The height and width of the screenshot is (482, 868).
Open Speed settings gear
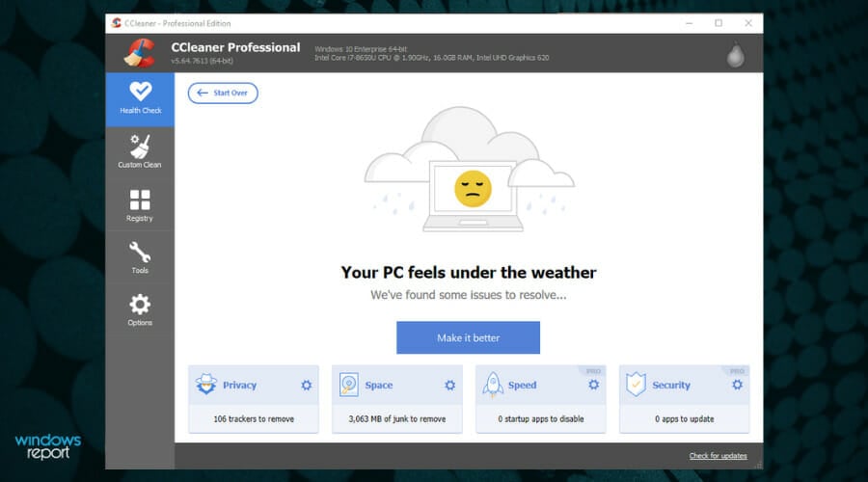[x=593, y=385]
